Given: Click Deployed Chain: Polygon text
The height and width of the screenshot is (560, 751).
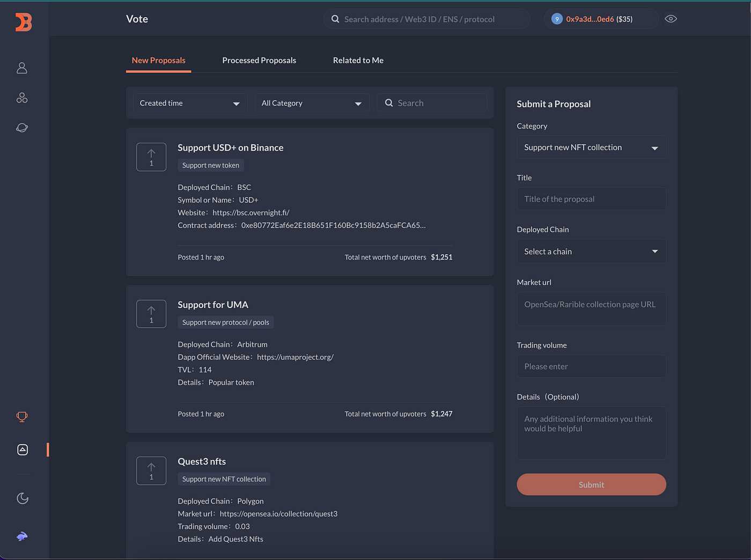Looking at the screenshot, I should click(x=220, y=501).
